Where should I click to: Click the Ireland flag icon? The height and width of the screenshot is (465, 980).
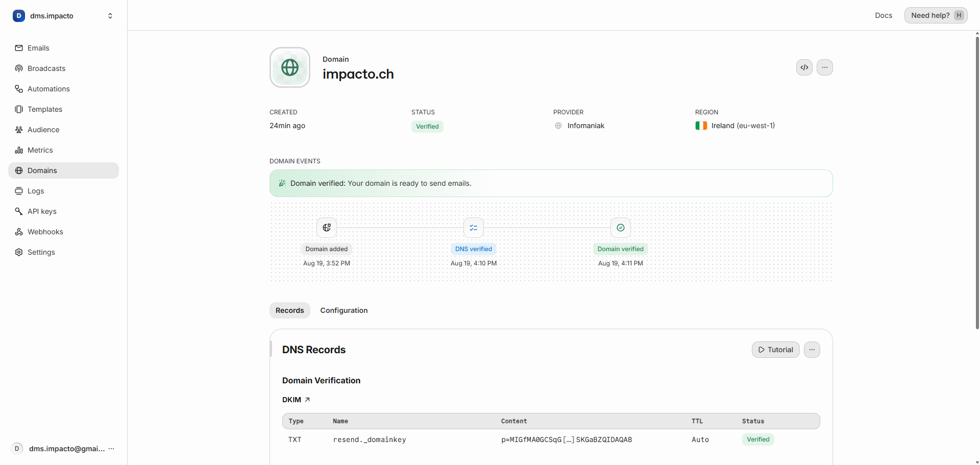pos(701,126)
